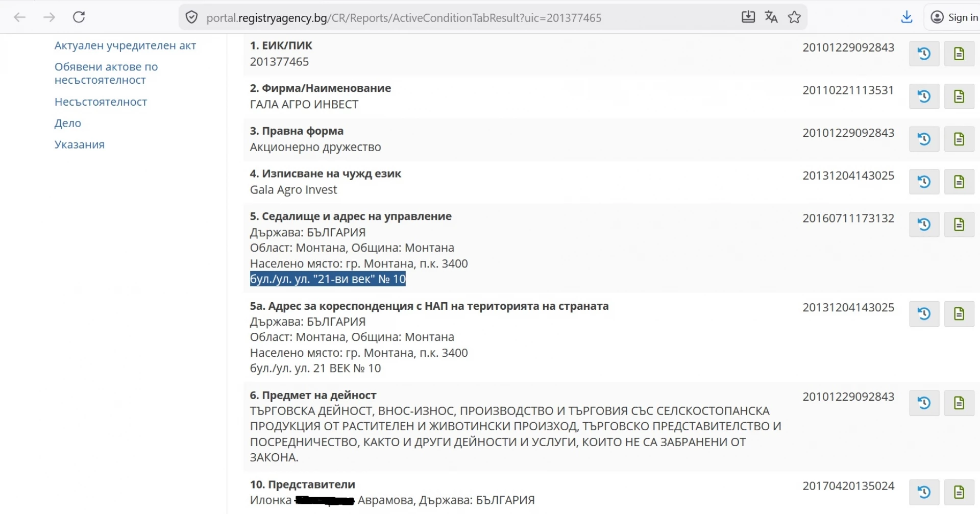Bookmark this page with the star icon
The height and width of the screenshot is (514, 980).
[x=794, y=17]
